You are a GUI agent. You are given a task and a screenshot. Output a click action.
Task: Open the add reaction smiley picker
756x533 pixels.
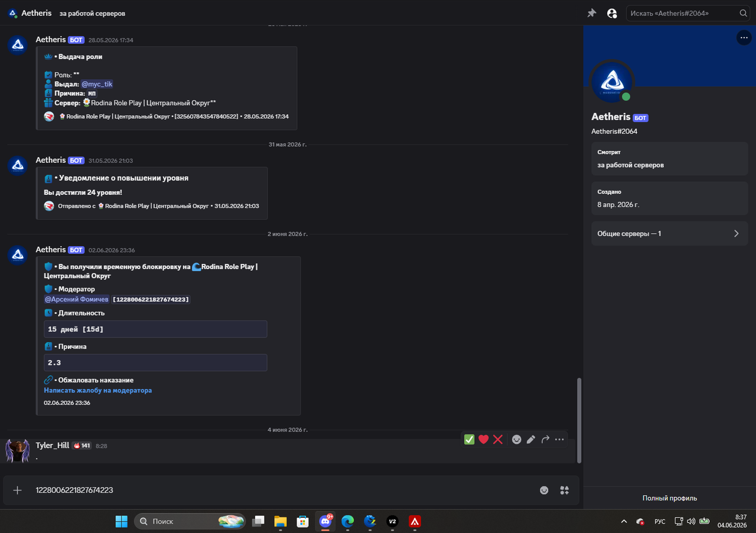(517, 439)
